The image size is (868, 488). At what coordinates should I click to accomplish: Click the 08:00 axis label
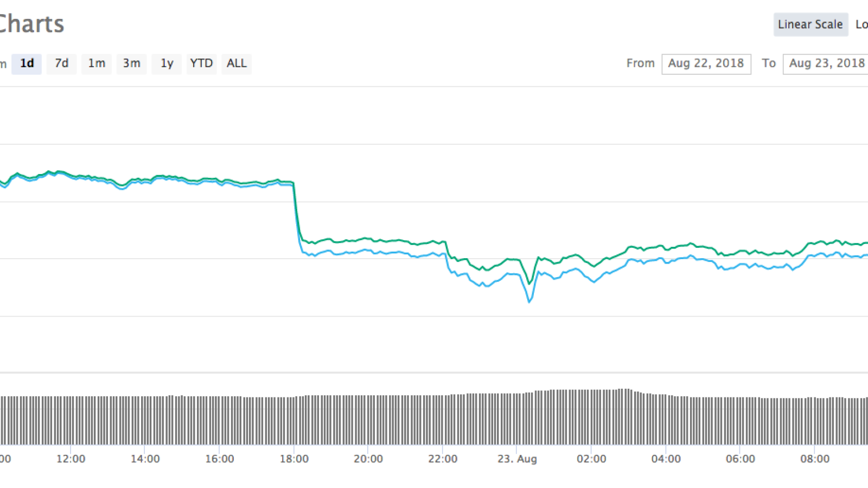click(x=815, y=459)
